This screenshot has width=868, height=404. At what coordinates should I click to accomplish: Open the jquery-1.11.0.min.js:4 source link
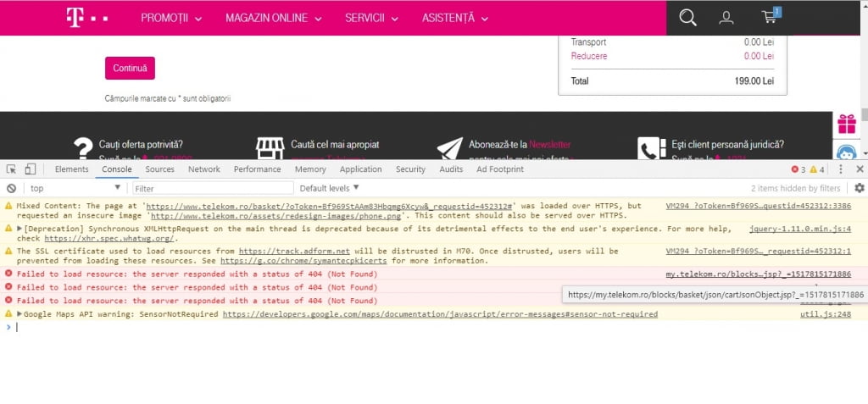point(800,229)
